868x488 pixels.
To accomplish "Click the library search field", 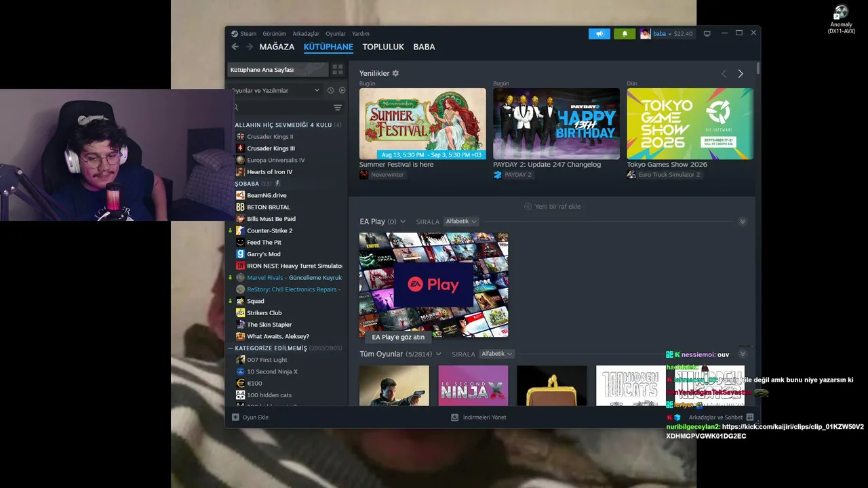I will coord(283,108).
